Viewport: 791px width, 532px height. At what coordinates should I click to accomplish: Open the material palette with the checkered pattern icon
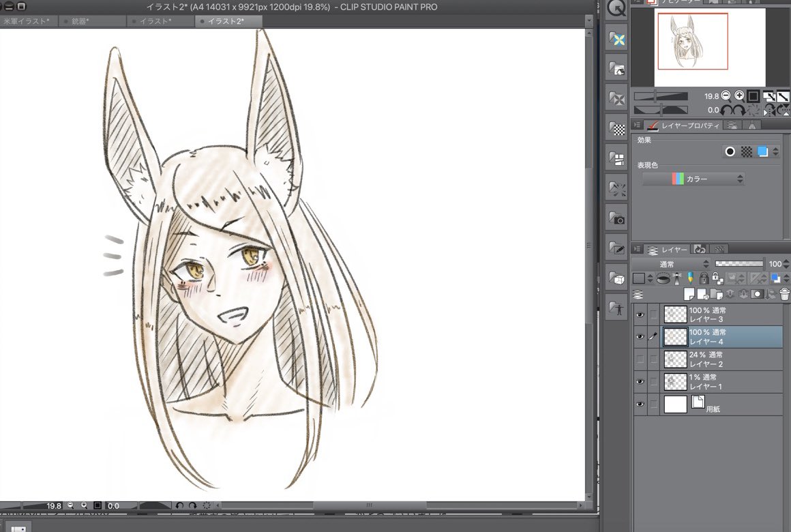(x=616, y=128)
